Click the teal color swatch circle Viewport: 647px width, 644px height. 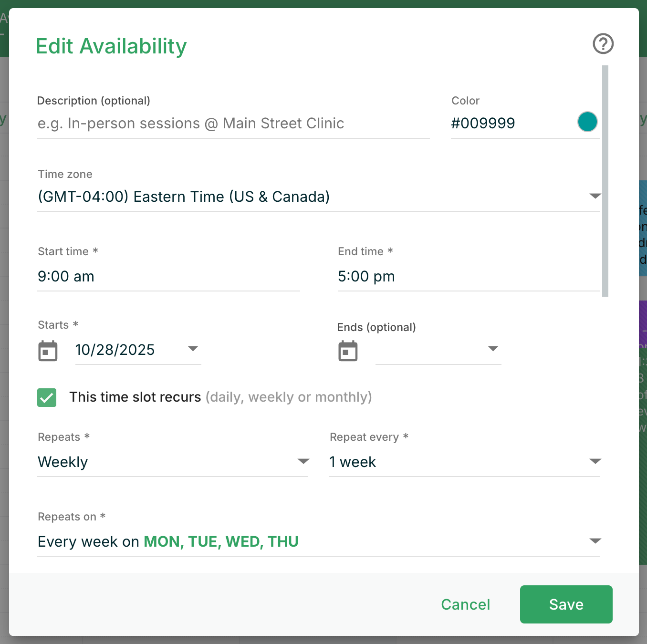click(x=587, y=122)
